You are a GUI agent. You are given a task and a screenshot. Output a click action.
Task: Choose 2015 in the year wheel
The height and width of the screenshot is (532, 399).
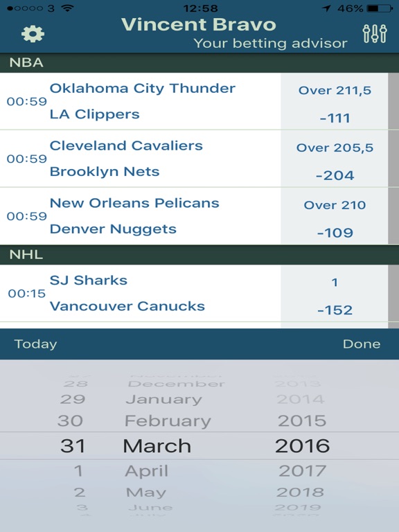302,420
